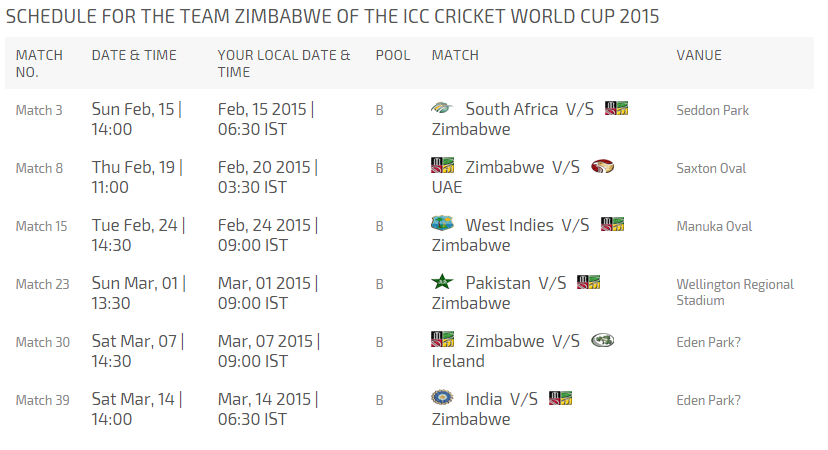Click Zimbabwe flag in Match 30 row
Screen dimensions: 828x450
pos(442,340)
